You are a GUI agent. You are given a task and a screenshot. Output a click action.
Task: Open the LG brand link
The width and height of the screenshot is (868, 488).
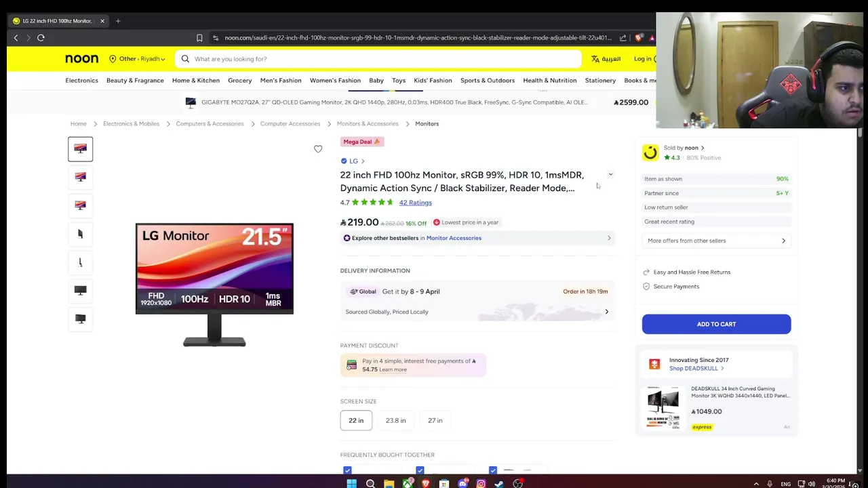tap(357, 161)
